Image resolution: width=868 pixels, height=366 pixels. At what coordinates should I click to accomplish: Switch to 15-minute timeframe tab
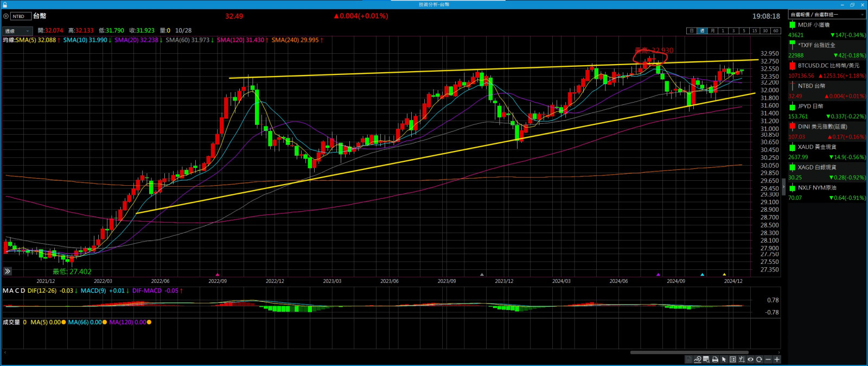pyautogui.click(x=754, y=31)
